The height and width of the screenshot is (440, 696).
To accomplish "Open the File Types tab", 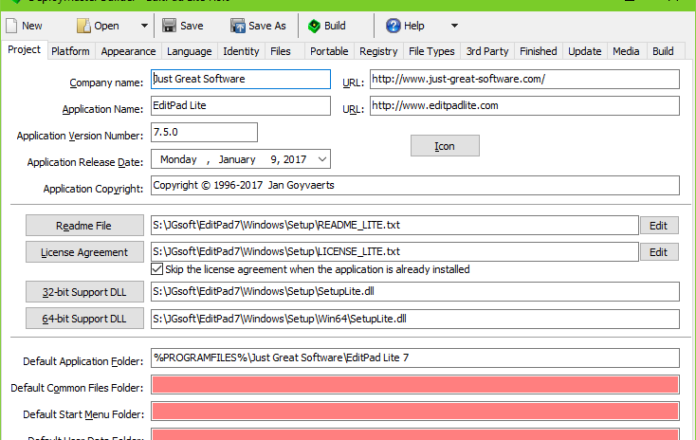I will click(431, 52).
